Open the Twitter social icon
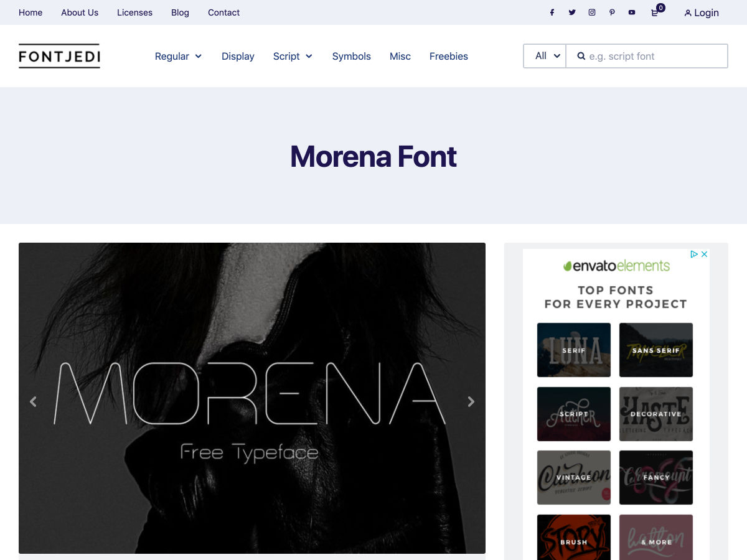 point(572,12)
